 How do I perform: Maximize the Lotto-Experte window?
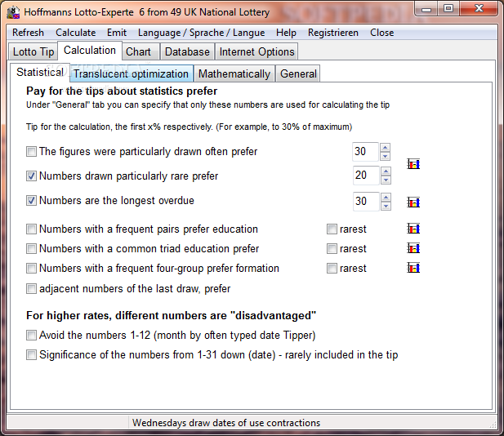coord(448,9)
